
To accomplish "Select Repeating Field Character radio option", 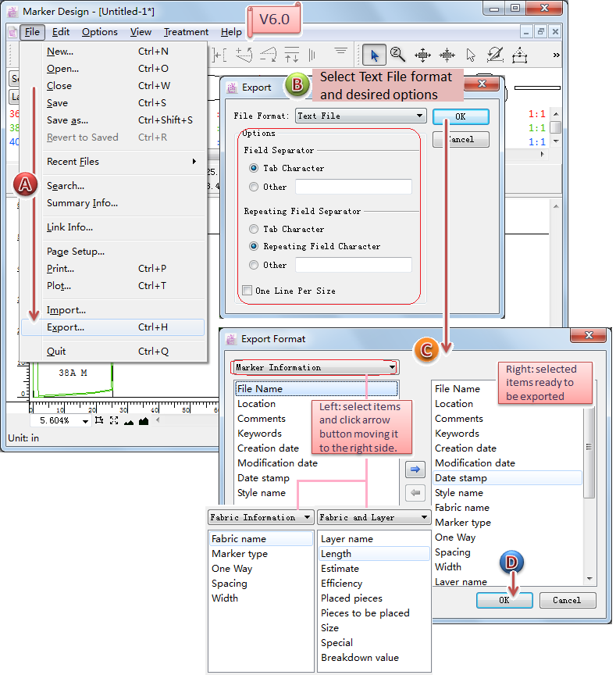I will tap(254, 246).
